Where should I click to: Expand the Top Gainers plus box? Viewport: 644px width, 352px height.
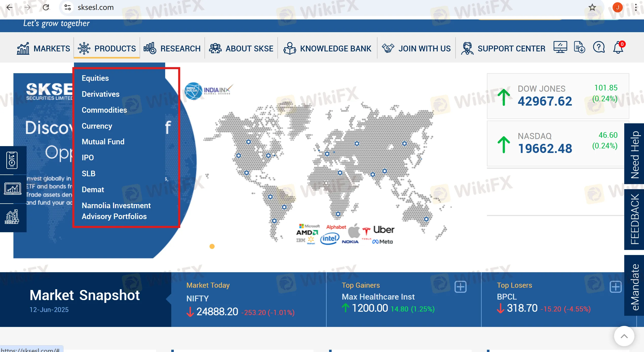(x=460, y=287)
